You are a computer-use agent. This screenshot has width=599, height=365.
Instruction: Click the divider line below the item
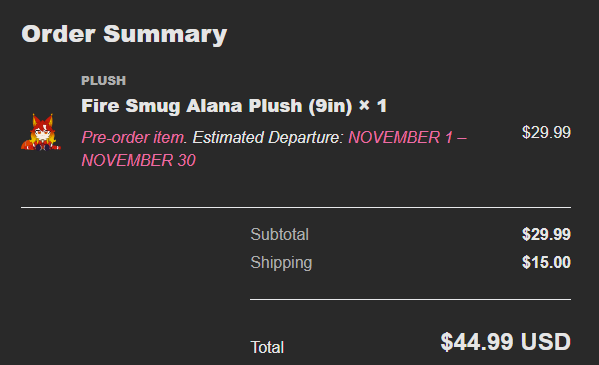tap(296, 208)
